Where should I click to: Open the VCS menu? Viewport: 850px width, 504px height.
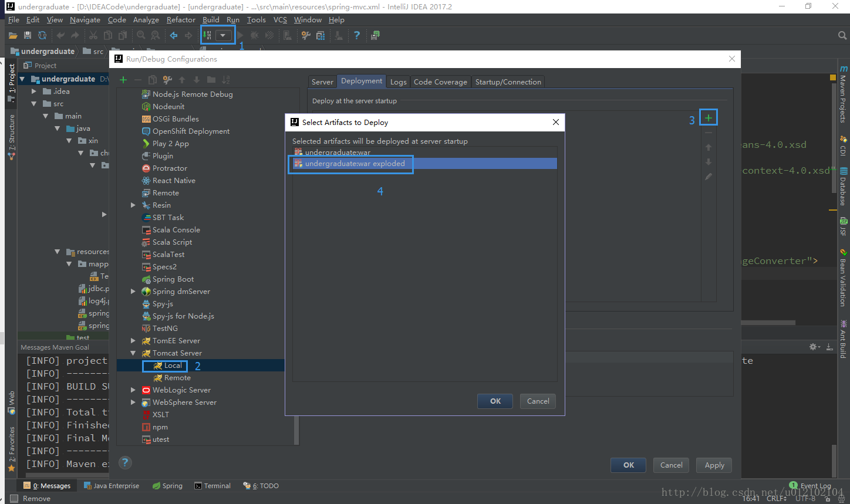click(x=281, y=20)
